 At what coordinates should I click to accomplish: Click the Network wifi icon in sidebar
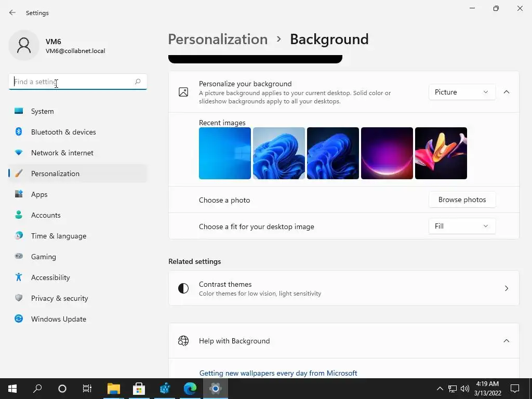[19, 153]
